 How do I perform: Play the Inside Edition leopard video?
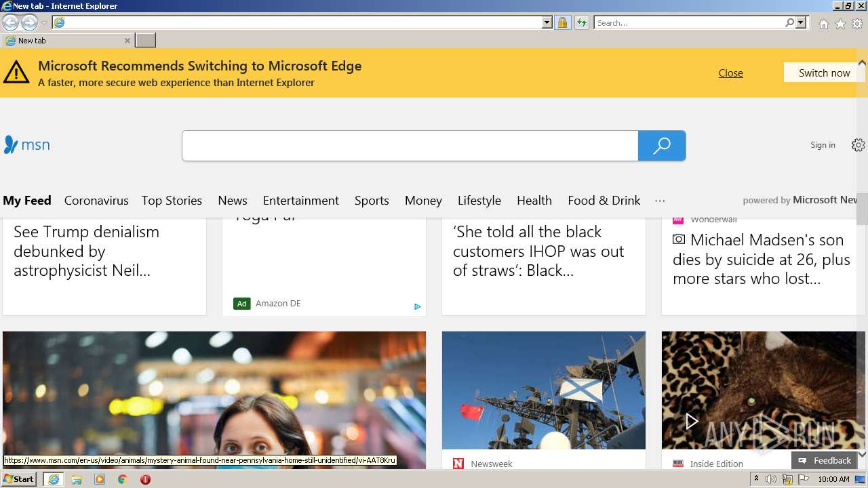(691, 422)
